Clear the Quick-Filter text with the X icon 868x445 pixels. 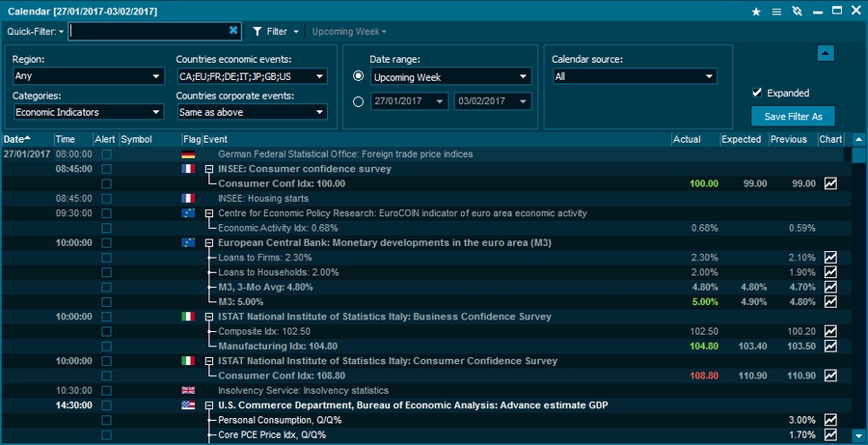(233, 31)
